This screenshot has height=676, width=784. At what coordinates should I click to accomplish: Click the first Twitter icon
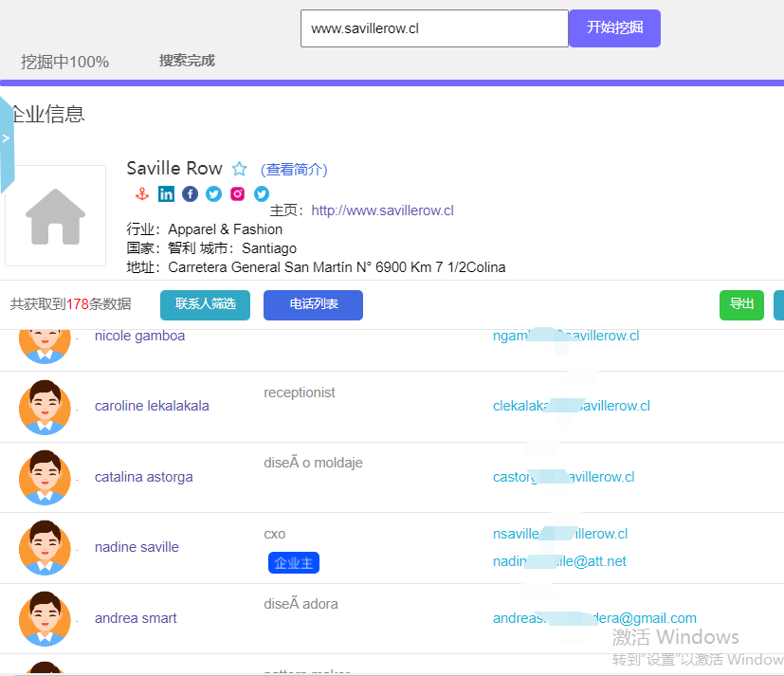pos(213,193)
